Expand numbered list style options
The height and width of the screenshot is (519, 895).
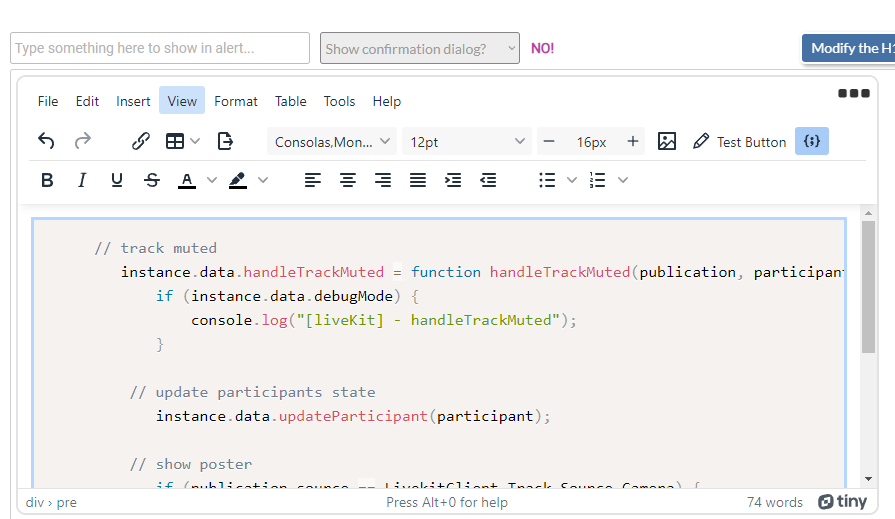tap(623, 180)
